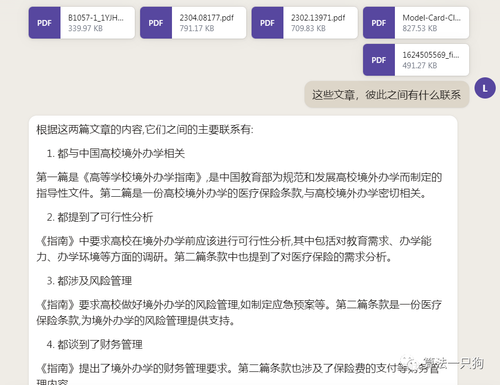Open the 2304.08177.pdf attachment card

193,23
